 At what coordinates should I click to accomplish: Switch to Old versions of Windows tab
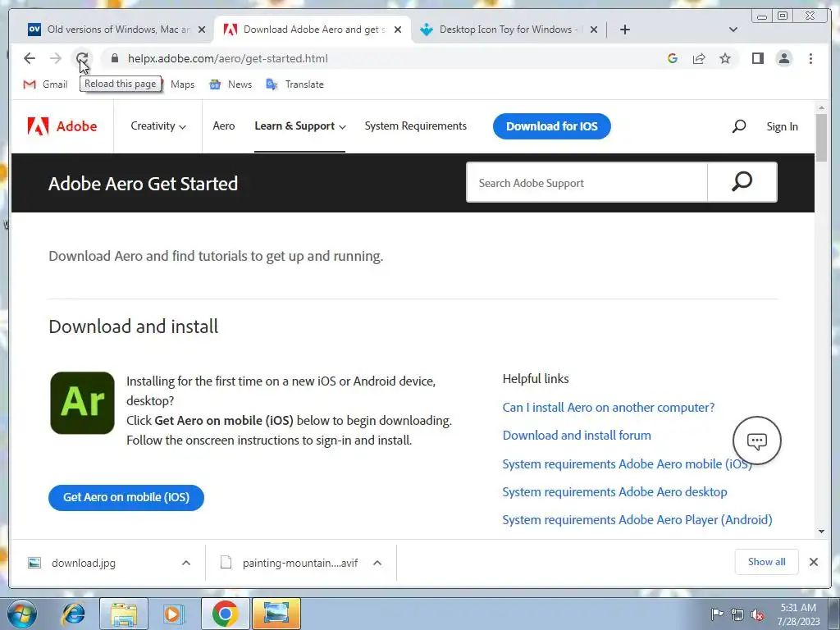(116, 30)
